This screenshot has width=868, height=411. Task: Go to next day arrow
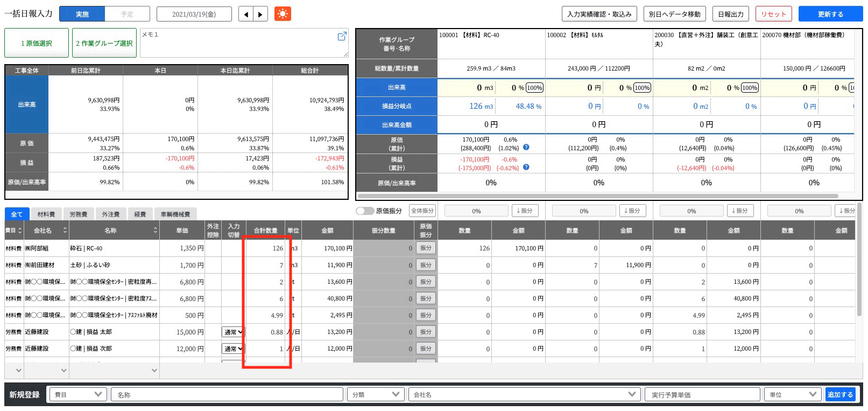[x=260, y=15]
